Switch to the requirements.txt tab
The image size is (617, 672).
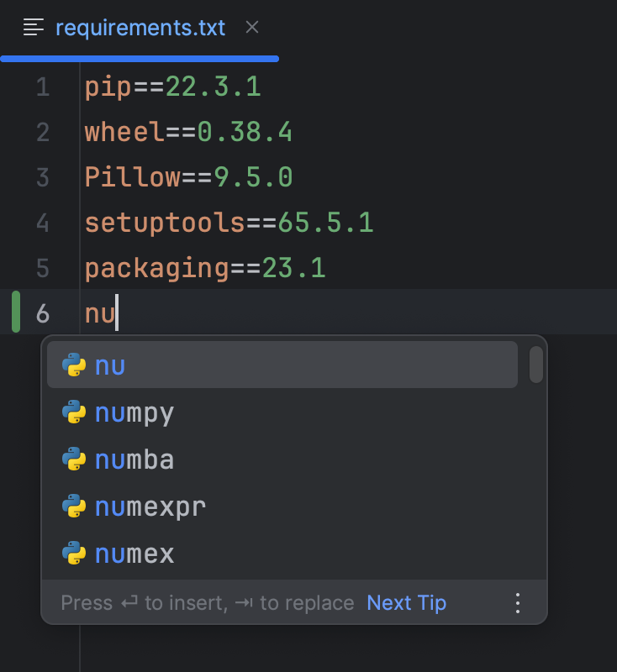[x=139, y=27]
